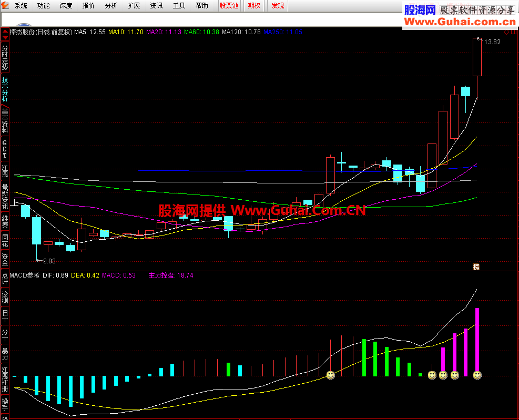Screen dimensions: 519x420
Task: Select the 暴力 side tab
Action: [x=5, y=354]
